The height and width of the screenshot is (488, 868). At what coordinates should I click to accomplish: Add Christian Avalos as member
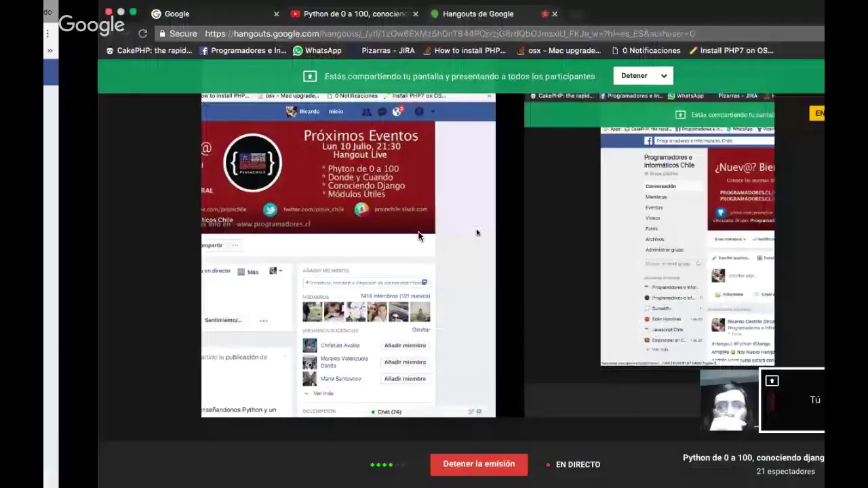tap(405, 346)
